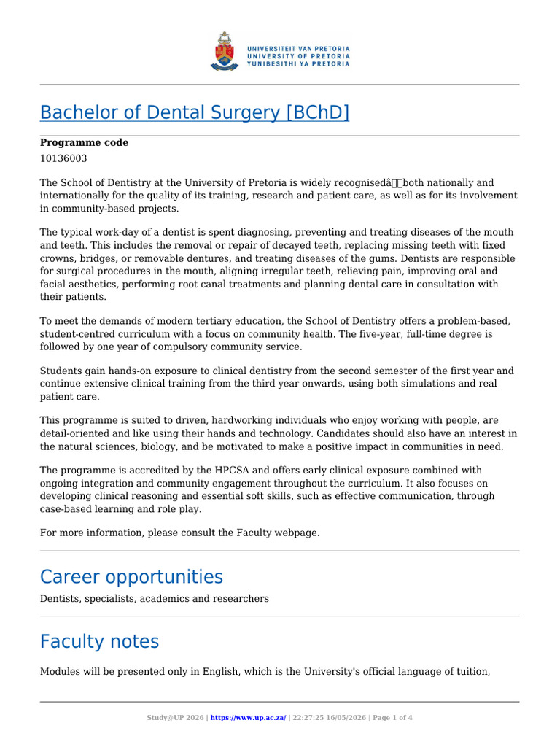560x747 pixels.
Task: Open the Bachelor of Dental Surgery [BChD] link
Action: click(194, 112)
